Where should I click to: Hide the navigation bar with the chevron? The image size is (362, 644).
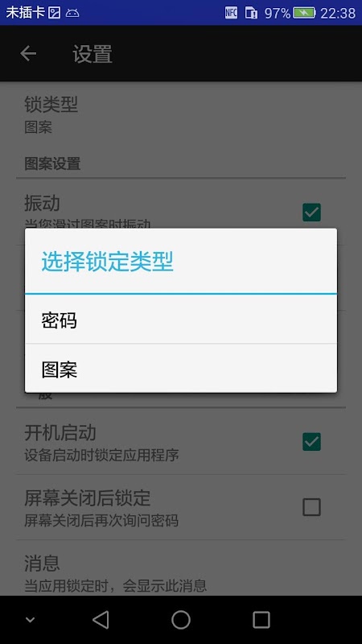tap(30, 620)
